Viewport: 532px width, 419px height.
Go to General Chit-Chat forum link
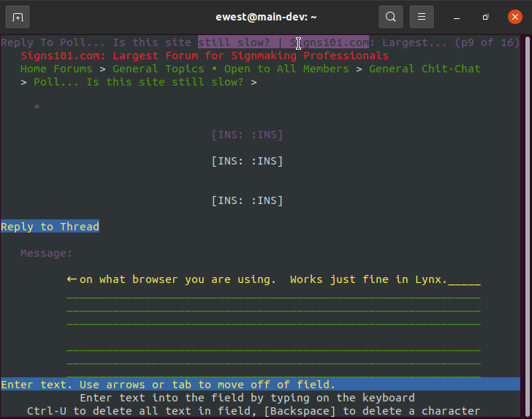coord(425,69)
